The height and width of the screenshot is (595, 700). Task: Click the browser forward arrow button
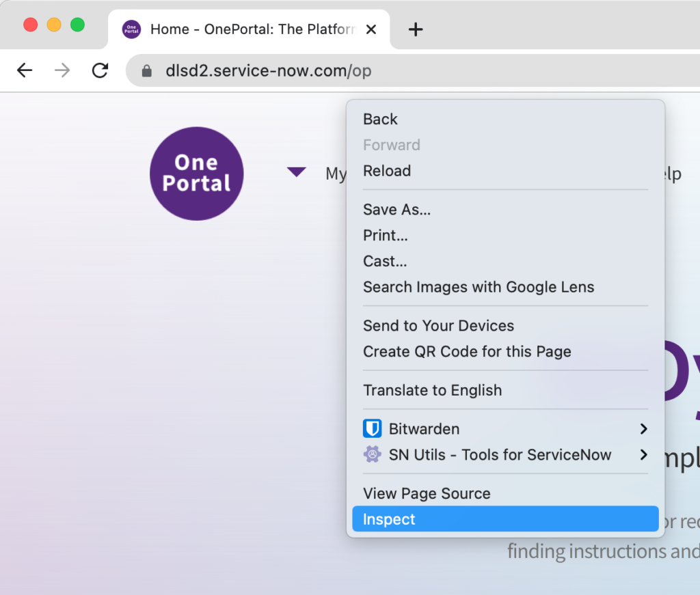(x=62, y=70)
